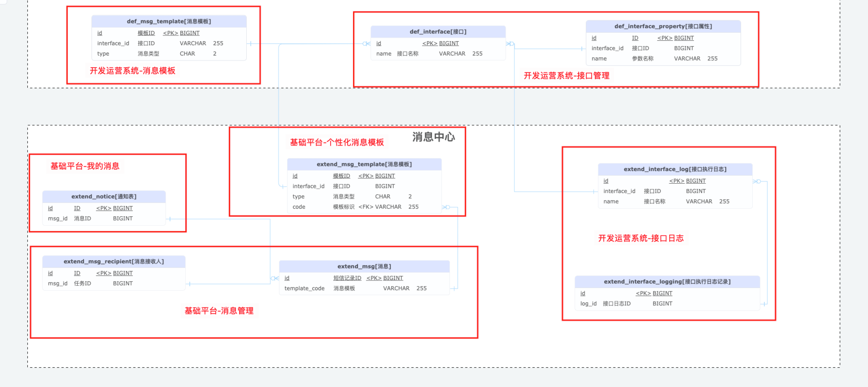
Task: Click the red label 开发运营系统-接口管理
Action: click(566, 76)
